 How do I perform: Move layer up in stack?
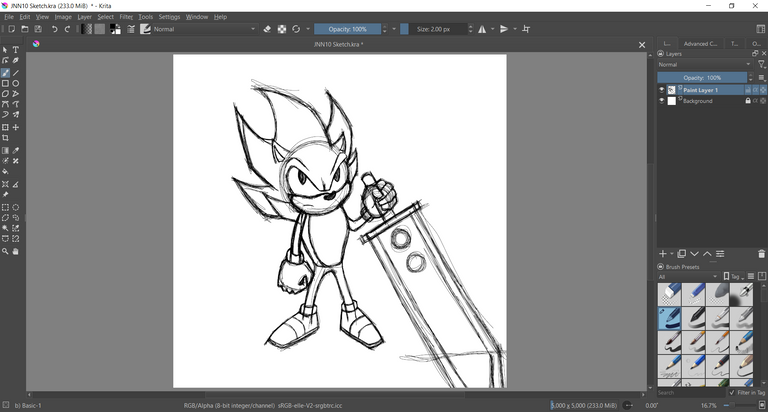point(707,254)
